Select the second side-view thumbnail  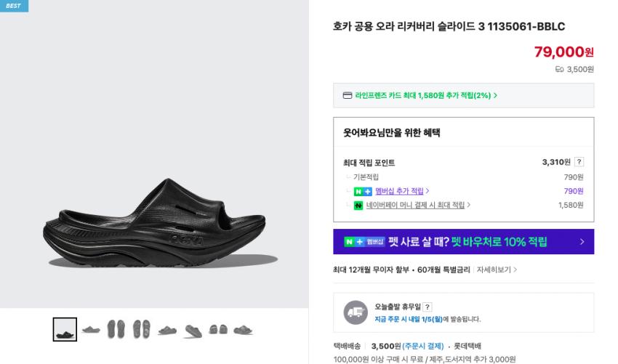pyautogui.click(x=91, y=330)
